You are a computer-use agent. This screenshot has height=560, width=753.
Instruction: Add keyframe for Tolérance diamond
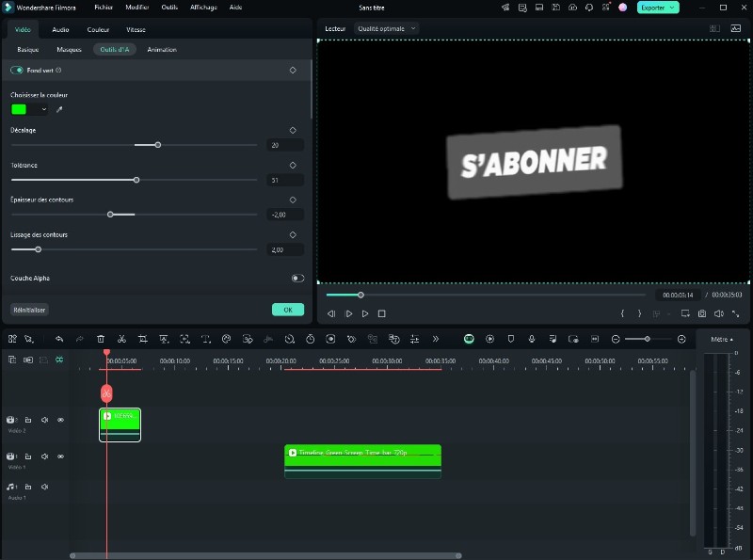(293, 166)
